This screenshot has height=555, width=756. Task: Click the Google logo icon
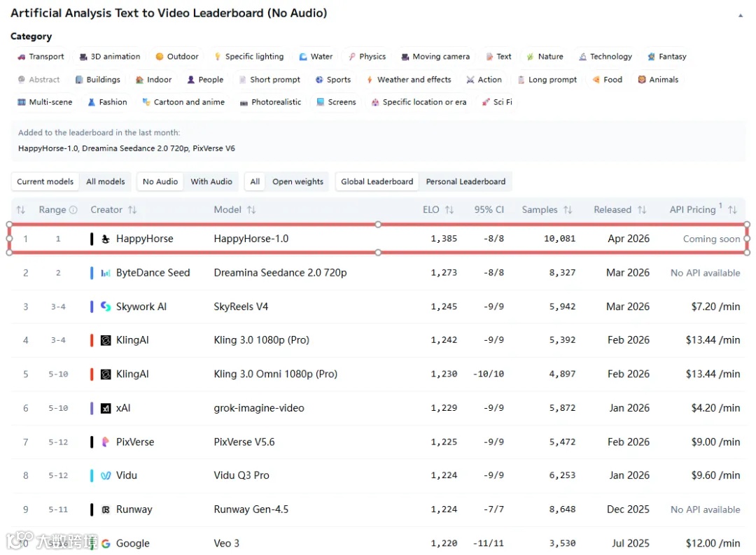coord(106,543)
